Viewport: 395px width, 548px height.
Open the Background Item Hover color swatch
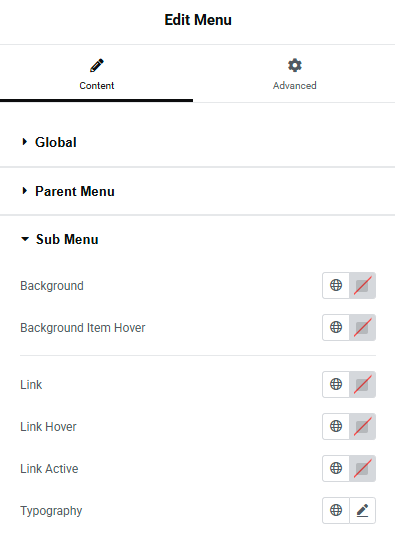coord(362,327)
